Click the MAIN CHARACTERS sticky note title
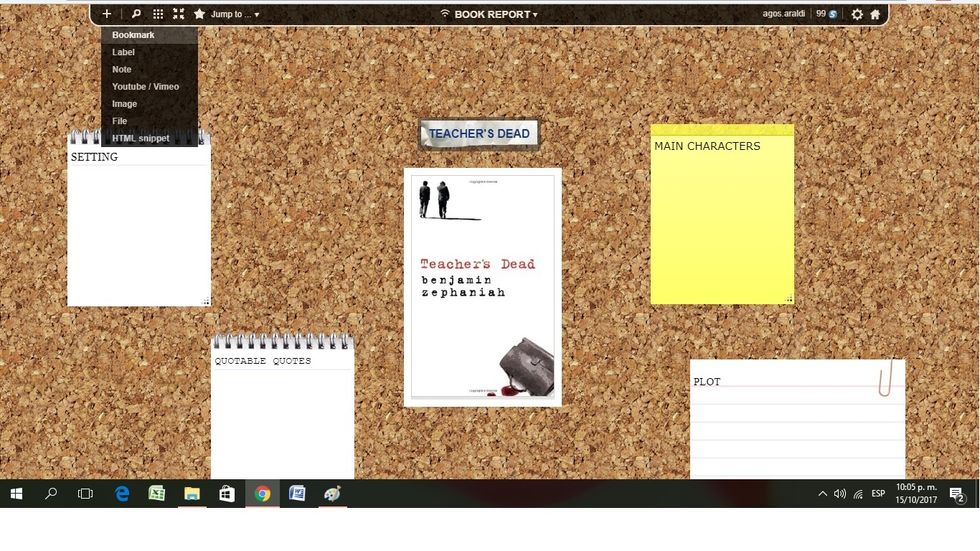This screenshot has height=551, width=980. click(707, 146)
